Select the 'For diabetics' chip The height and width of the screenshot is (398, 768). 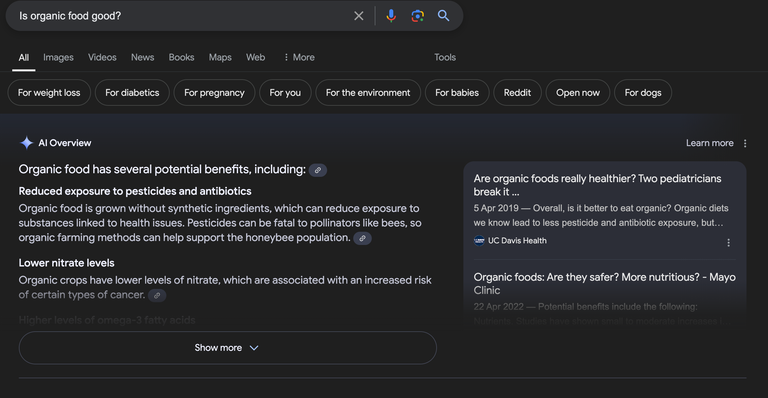[x=132, y=93]
